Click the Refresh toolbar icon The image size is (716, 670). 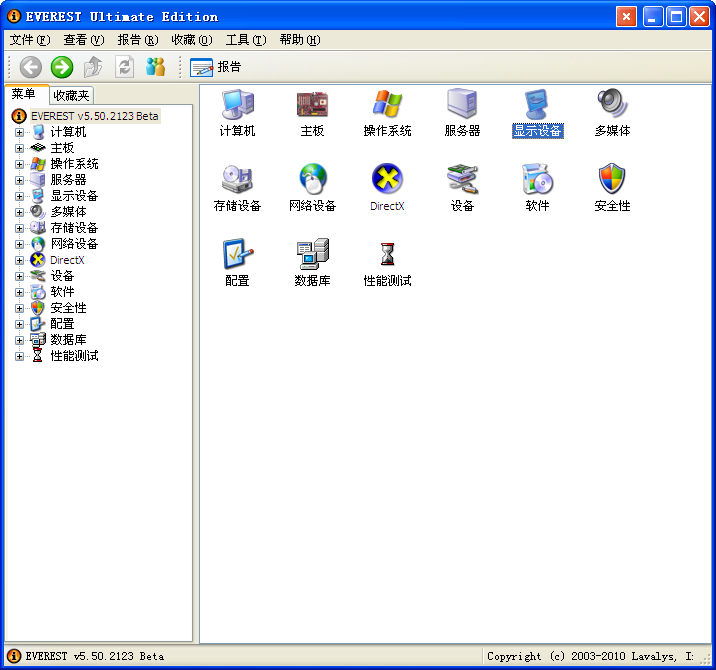124,67
